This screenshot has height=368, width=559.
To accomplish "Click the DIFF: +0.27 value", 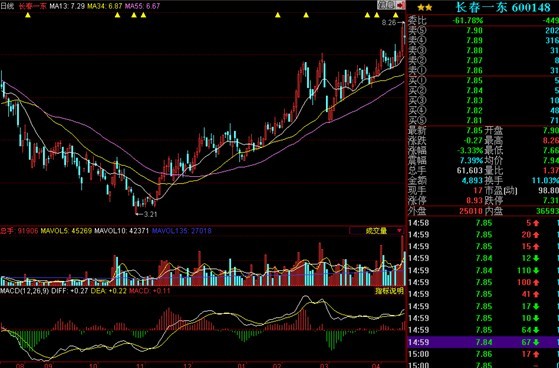I will click(x=70, y=291).
